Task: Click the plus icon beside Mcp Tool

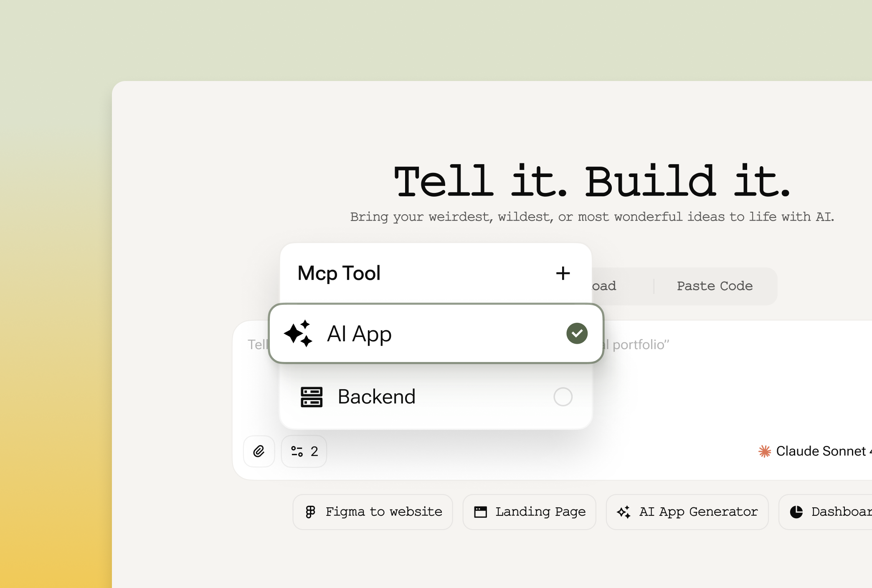Action: 563,274
